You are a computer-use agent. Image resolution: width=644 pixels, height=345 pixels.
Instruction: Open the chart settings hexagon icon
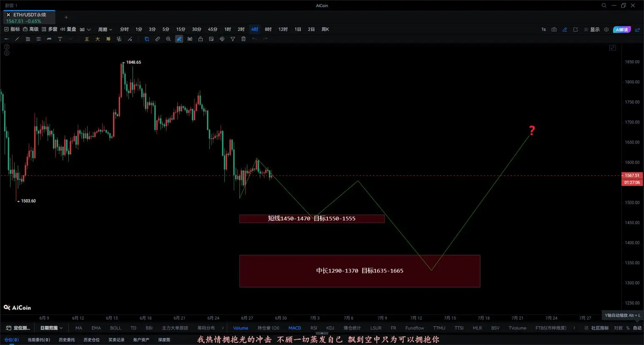[x=606, y=30]
